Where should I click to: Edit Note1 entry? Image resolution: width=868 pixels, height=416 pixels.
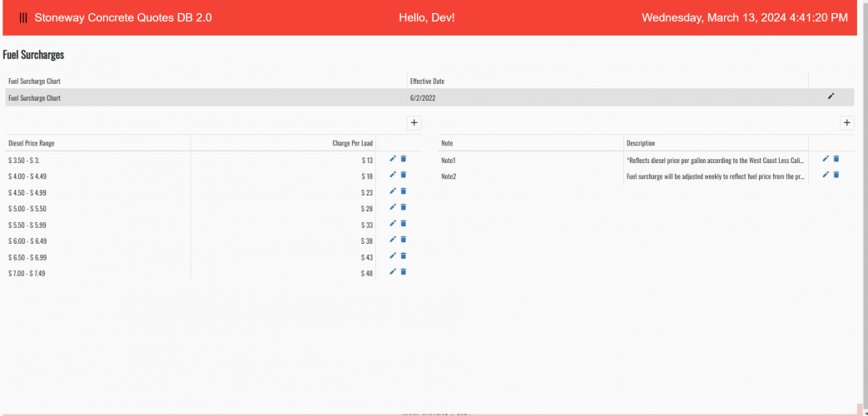click(826, 159)
